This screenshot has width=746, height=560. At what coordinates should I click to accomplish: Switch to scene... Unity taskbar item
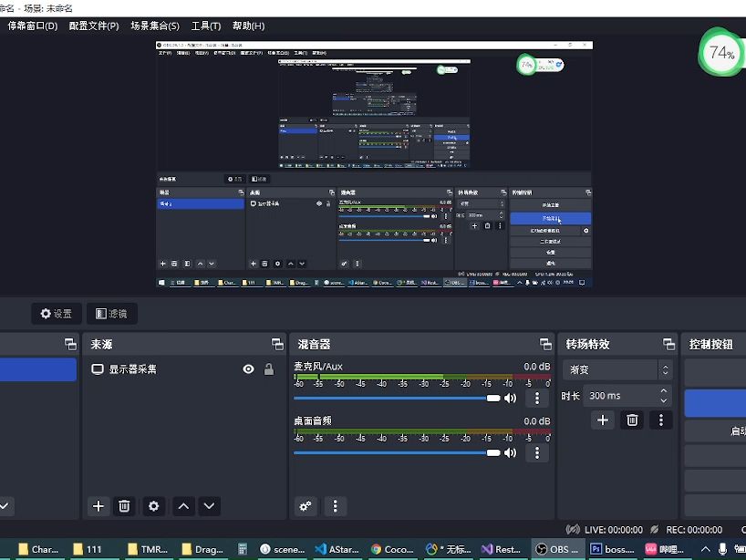(x=282, y=549)
